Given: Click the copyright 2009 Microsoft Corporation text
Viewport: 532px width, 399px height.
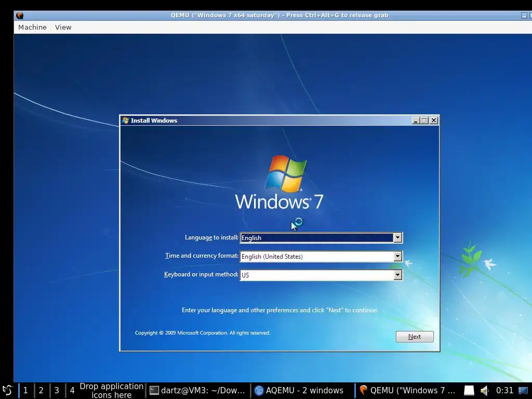Looking at the screenshot, I should 203,333.
